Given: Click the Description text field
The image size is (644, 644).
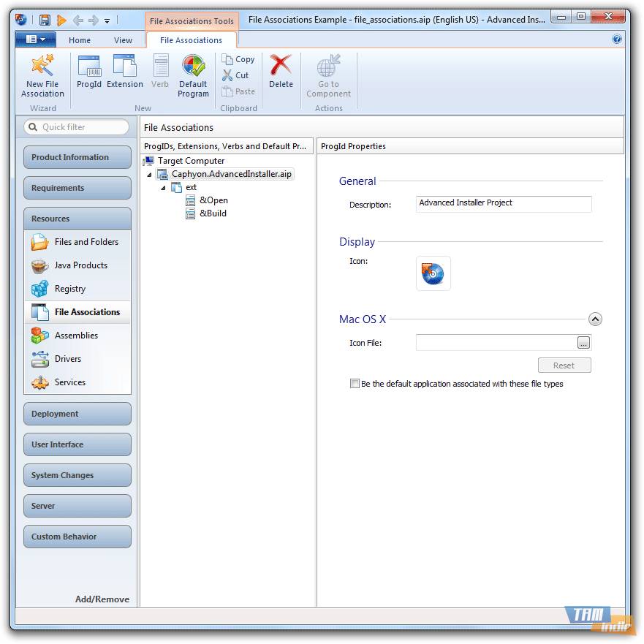Looking at the screenshot, I should [503, 204].
